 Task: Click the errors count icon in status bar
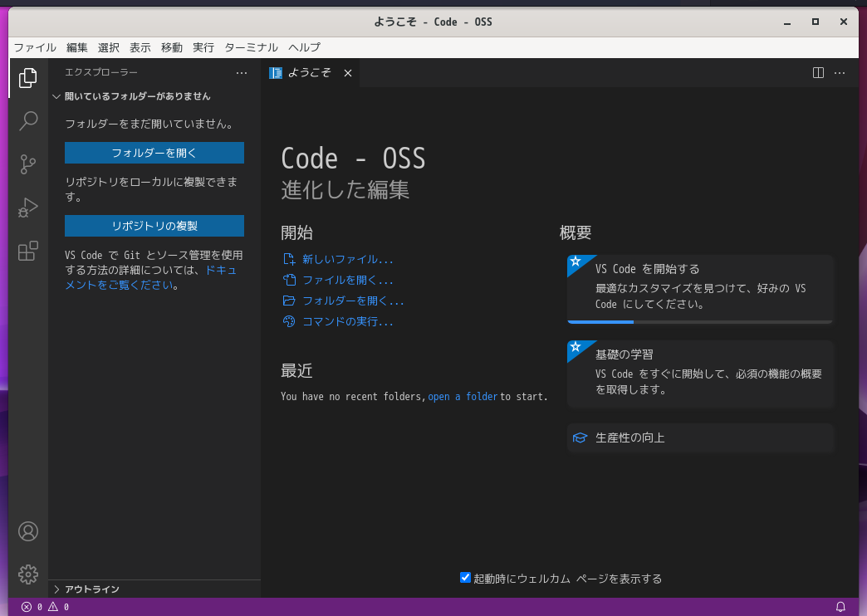click(26, 607)
